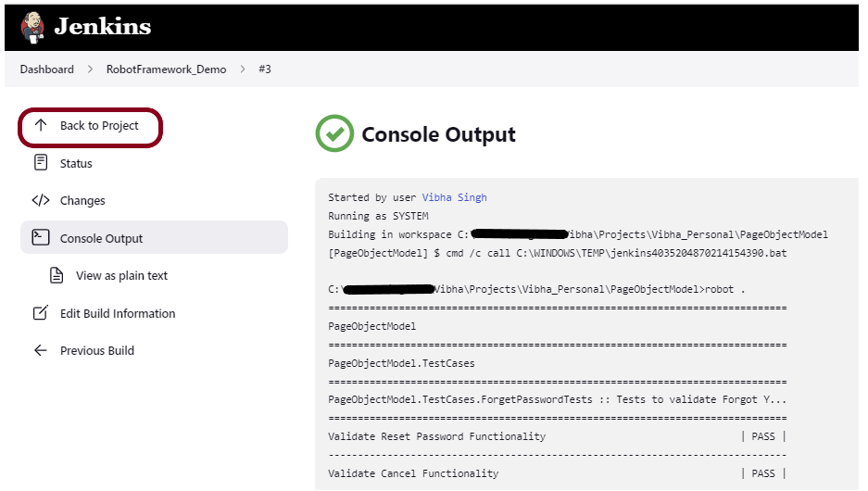Expand the chevron after RobotFramework_Demo breadcrumb
This screenshot has width=868, height=491.
[x=243, y=69]
